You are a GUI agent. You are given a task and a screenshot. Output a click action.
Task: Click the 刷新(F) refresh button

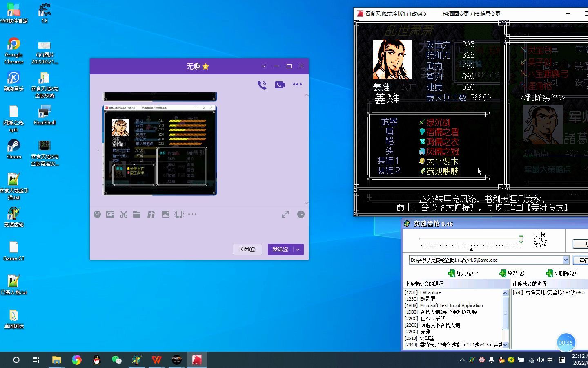click(x=512, y=273)
